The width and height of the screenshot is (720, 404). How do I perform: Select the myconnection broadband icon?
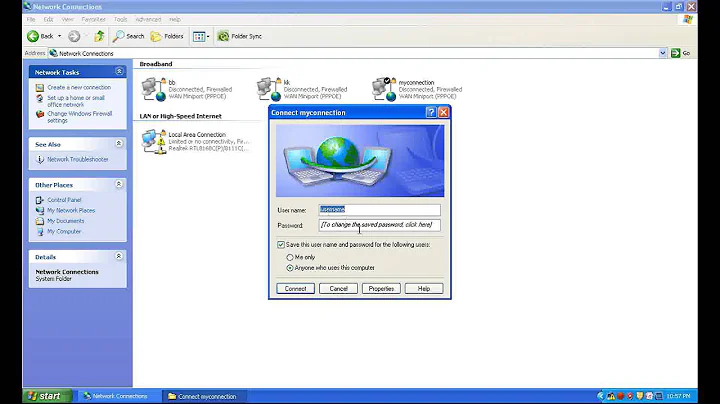tap(384, 89)
